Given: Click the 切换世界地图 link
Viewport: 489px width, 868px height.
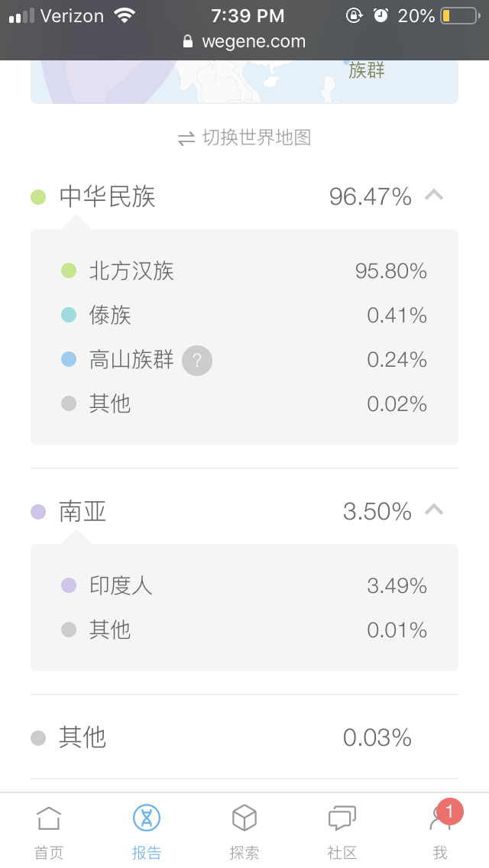Looking at the screenshot, I should pyautogui.click(x=257, y=138).
